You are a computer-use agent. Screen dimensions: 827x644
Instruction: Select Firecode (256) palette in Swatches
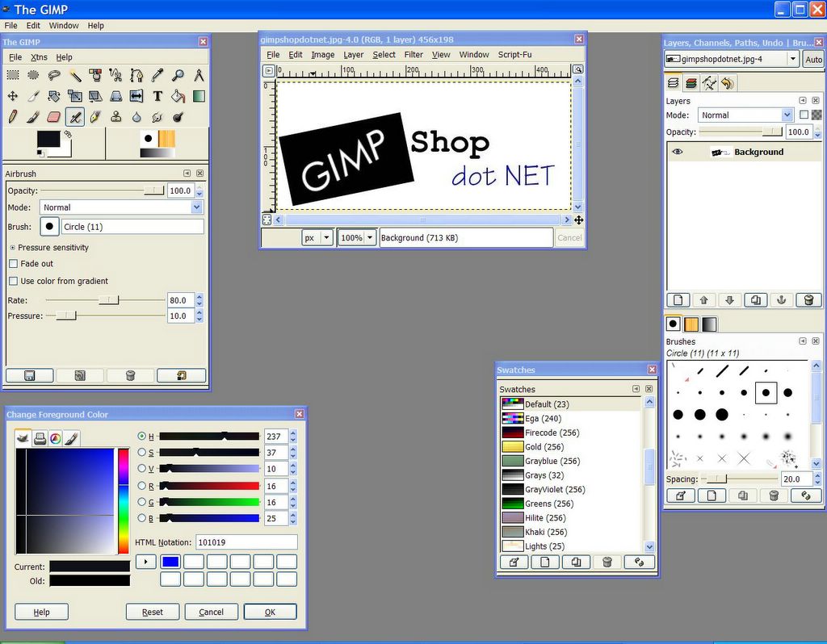coord(571,433)
